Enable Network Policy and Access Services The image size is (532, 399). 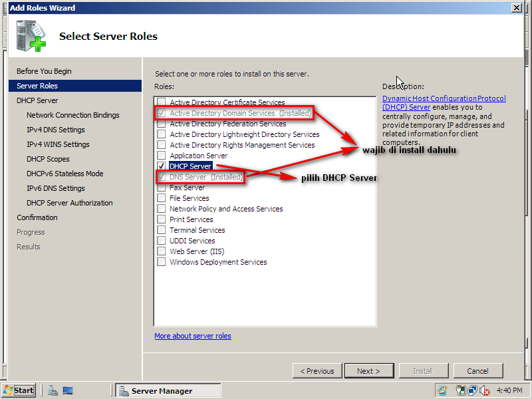tap(161, 209)
